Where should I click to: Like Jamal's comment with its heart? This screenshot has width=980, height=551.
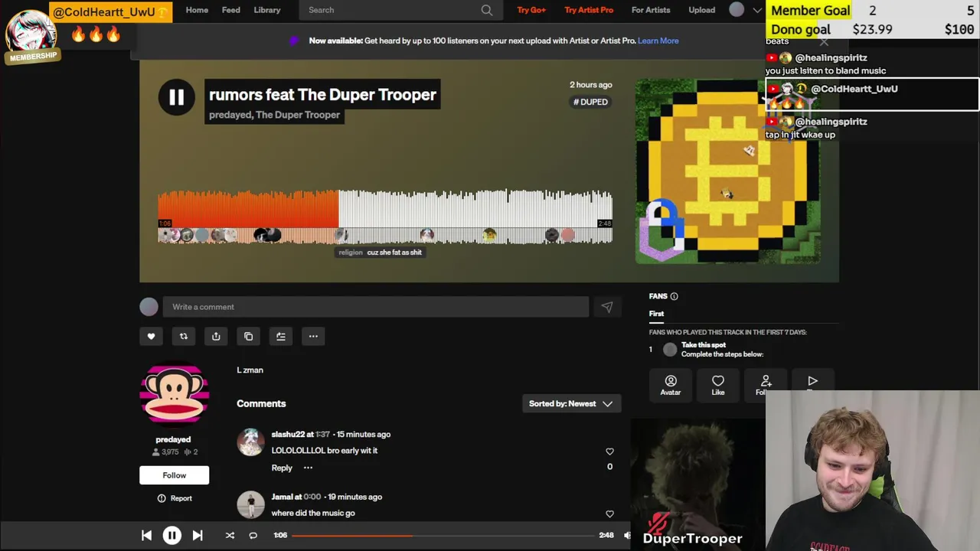(609, 514)
